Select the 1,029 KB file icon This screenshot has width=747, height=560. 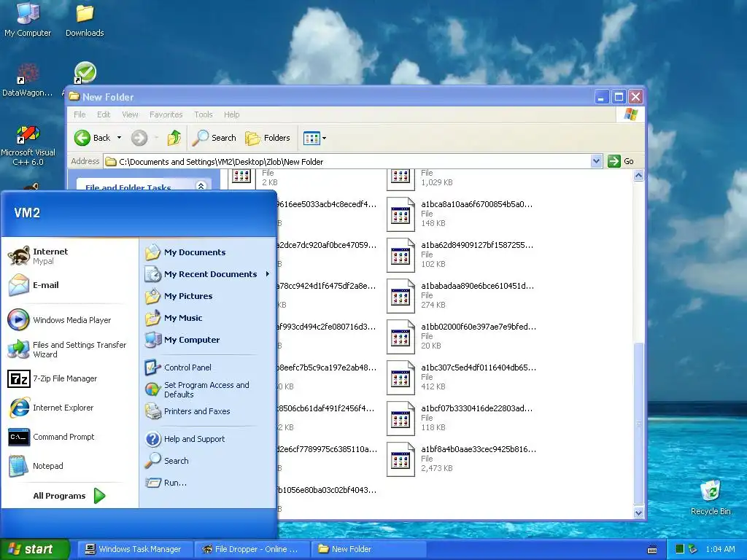click(400, 179)
